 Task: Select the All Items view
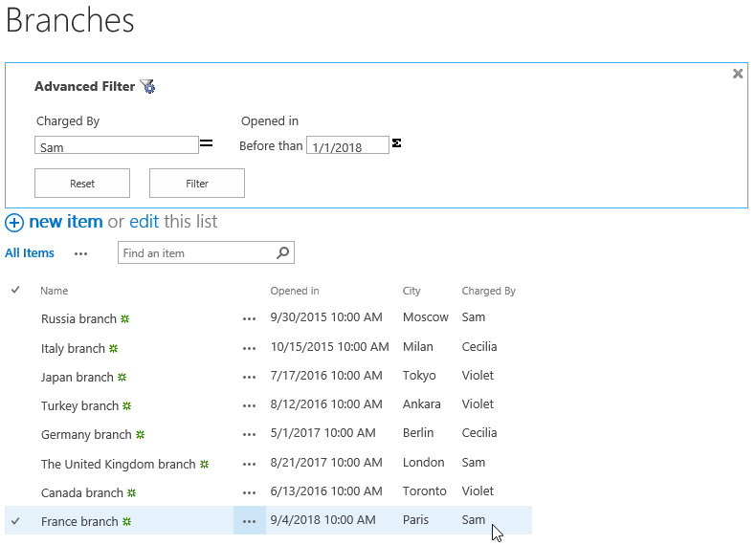pos(30,253)
